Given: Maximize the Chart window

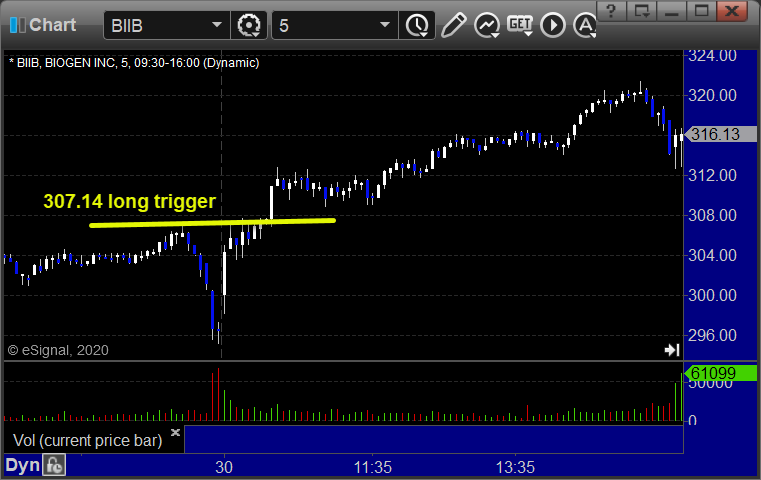Looking at the screenshot, I should point(701,11).
